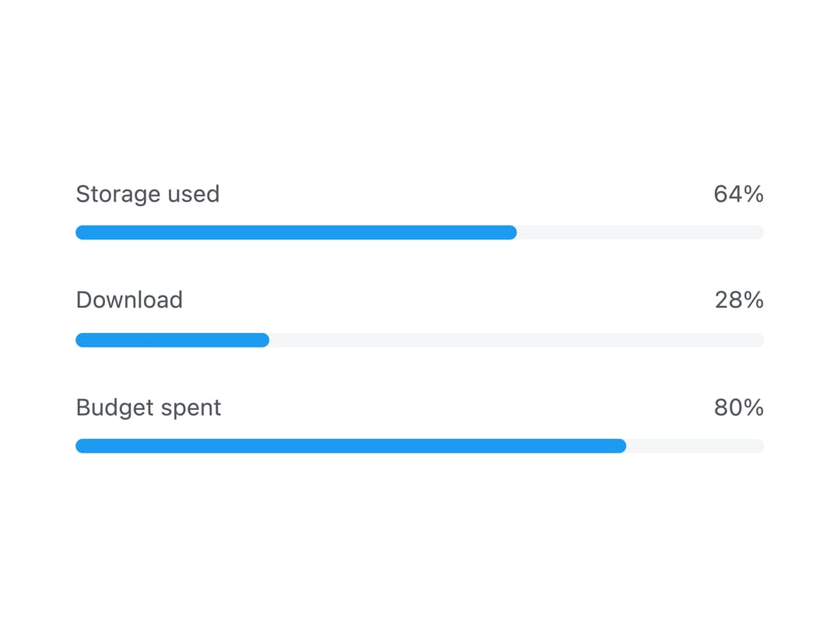840x630 pixels.
Task: Click the gray unfilled Download track
Action: 516,340
